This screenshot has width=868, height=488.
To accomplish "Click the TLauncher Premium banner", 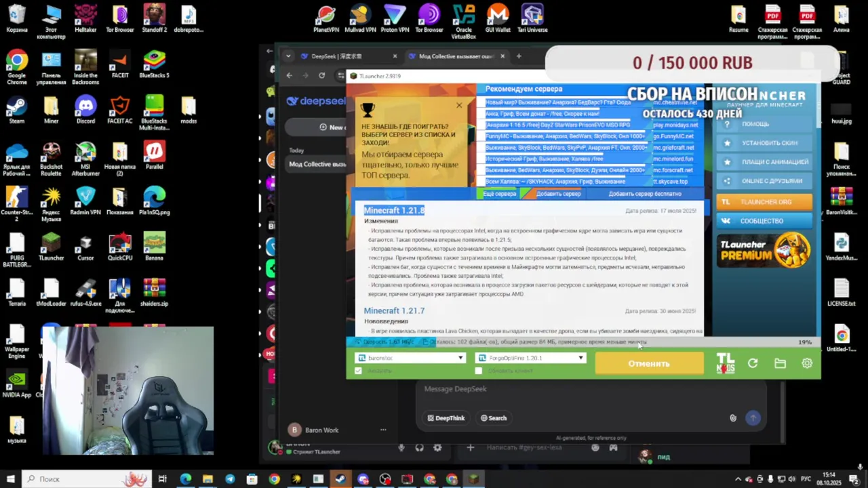I will point(764,249).
